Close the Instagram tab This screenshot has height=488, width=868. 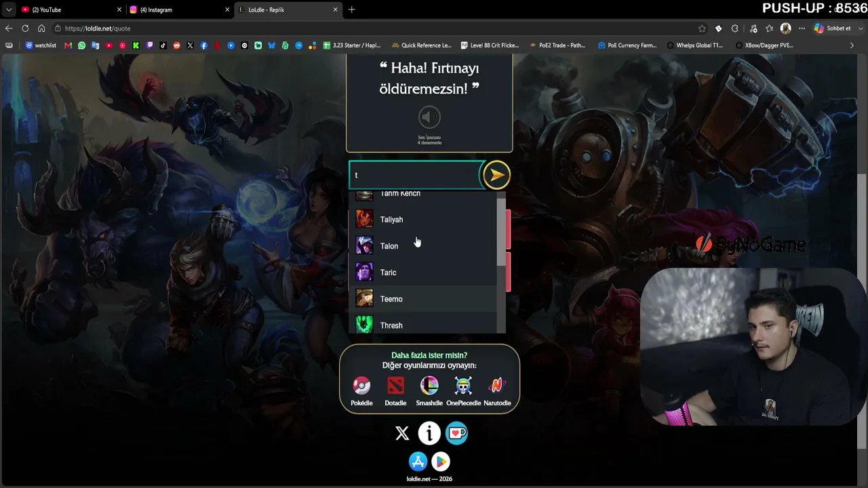click(x=227, y=9)
